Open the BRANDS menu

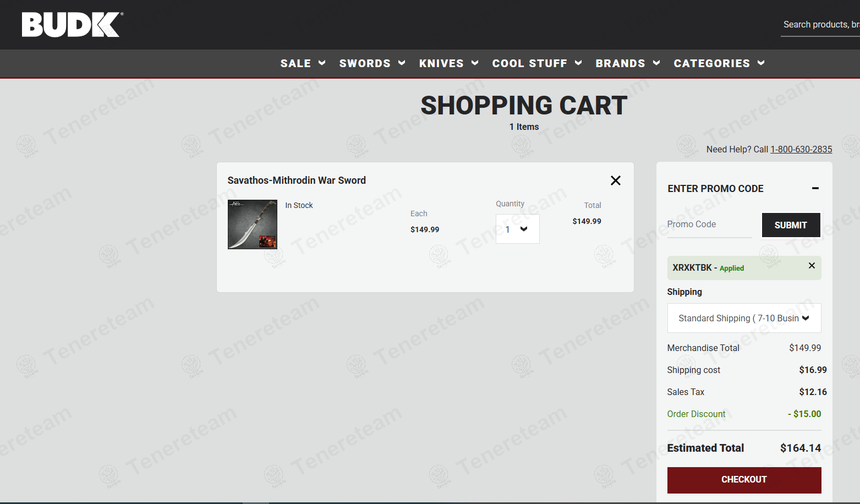click(x=620, y=63)
